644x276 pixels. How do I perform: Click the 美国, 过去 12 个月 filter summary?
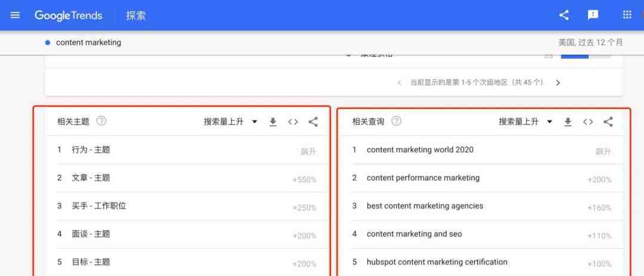(x=590, y=42)
